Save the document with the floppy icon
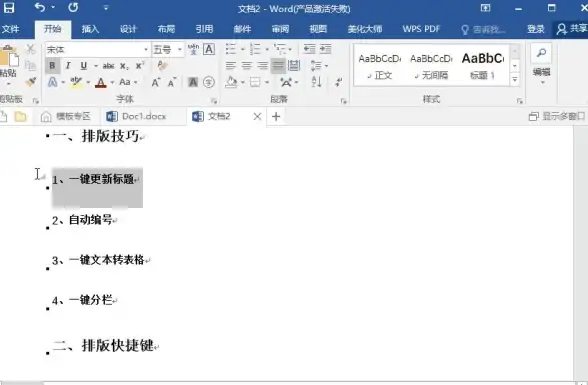 tap(9, 7)
